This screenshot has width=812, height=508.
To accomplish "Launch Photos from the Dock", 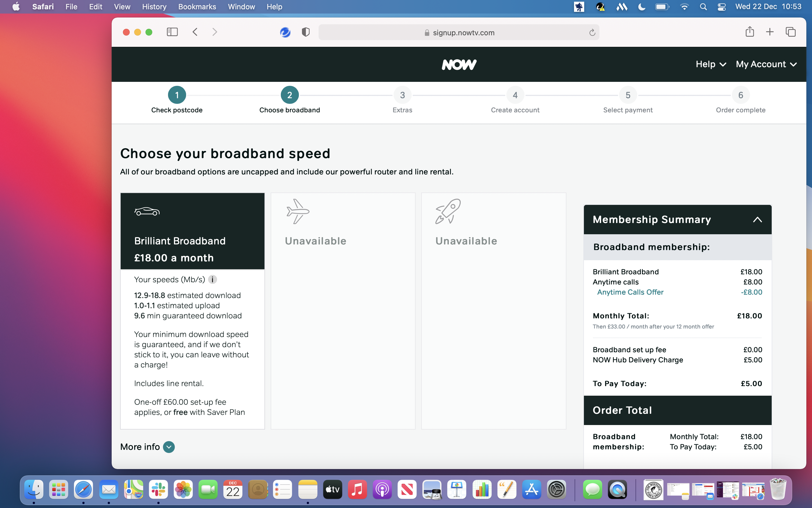I will coord(183,489).
